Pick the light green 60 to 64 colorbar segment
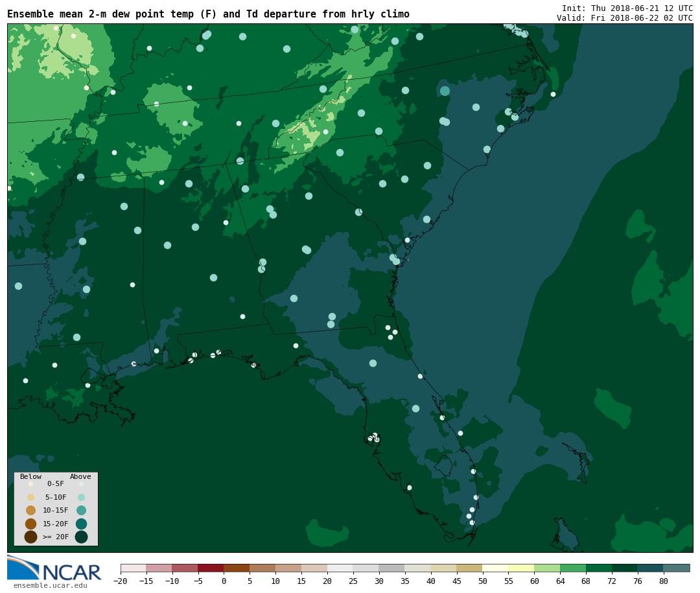This screenshot has height=593, width=700. [548, 568]
